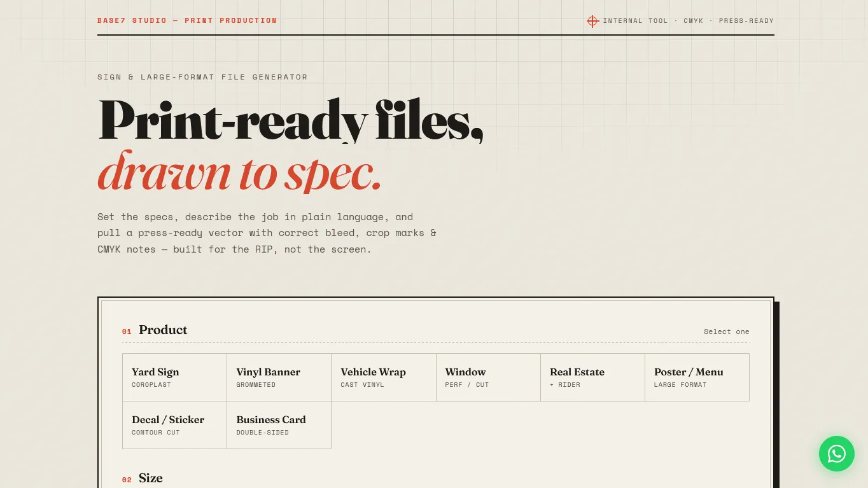868x488 pixels.
Task: Select the Decal / Sticker product option
Action: click(x=174, y=425)
